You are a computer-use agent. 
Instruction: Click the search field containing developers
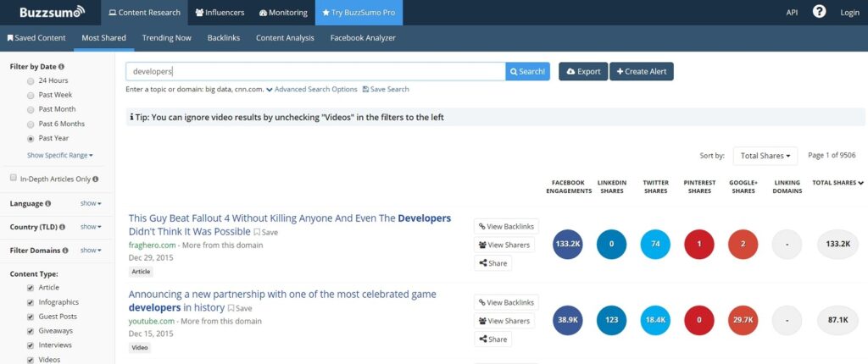314,71
